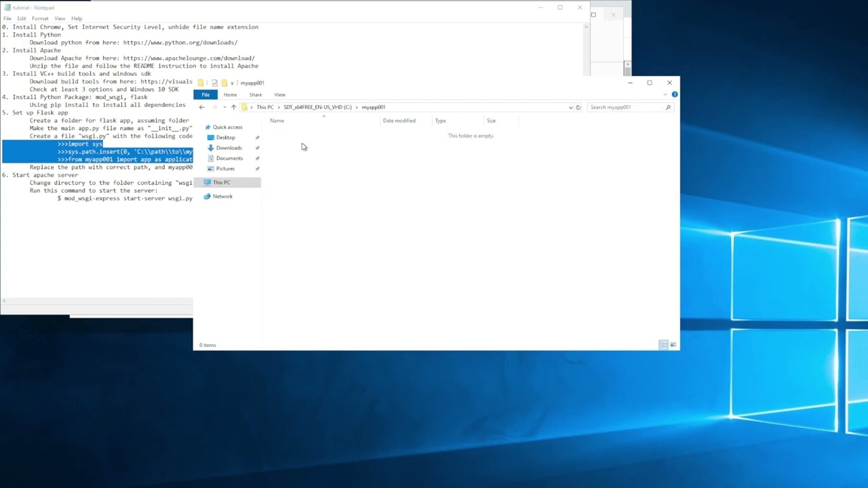The width and height of the screenshot is (868, 488).
Task: Maximize the myapp001 Explorer window
Action: 650,83
